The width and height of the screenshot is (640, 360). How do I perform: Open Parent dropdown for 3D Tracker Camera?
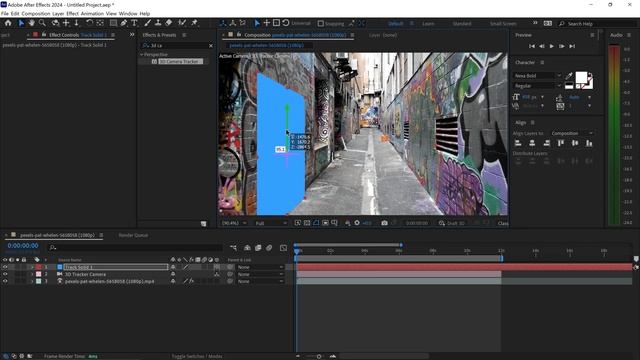click(260, 274)
